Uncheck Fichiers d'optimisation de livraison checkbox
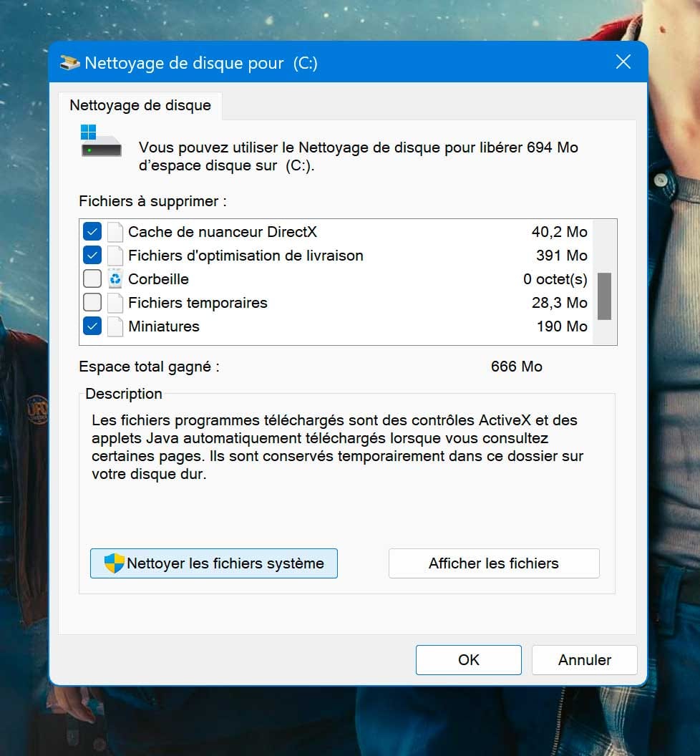Screen dimensions: 700x756 coord(92,256)
